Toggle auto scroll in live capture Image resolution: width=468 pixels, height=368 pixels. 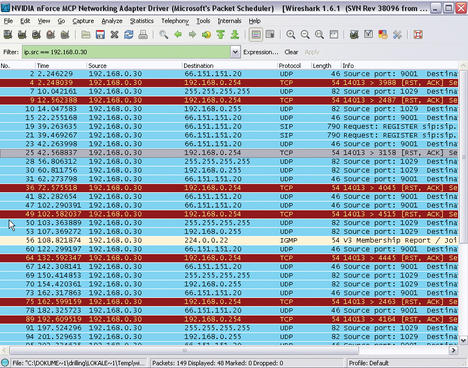tap(270, 35)
